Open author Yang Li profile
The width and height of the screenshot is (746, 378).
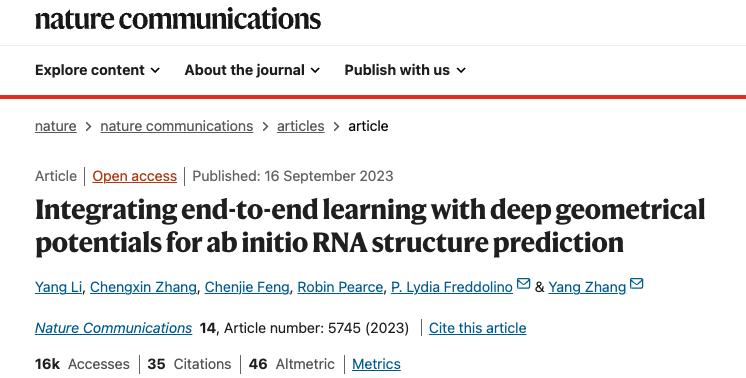pos(58,287)
